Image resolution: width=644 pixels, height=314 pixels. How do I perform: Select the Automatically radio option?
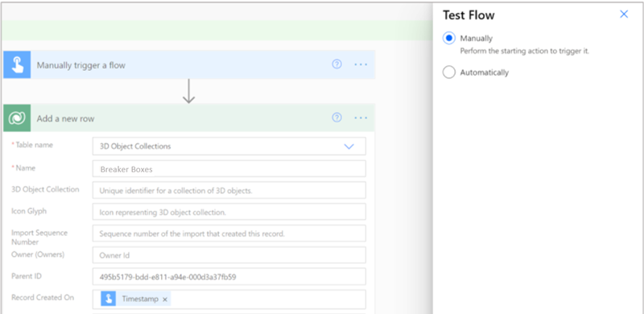point(449,72)
